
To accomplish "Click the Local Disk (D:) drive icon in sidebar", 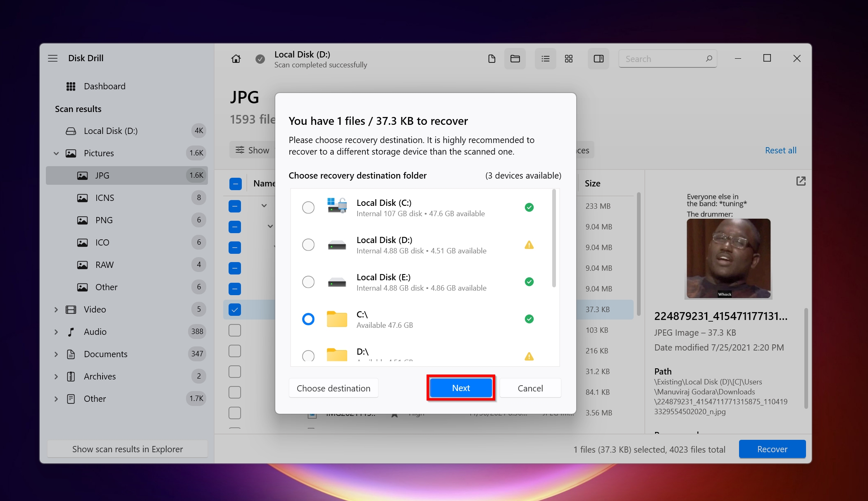I will pos(71,131).
